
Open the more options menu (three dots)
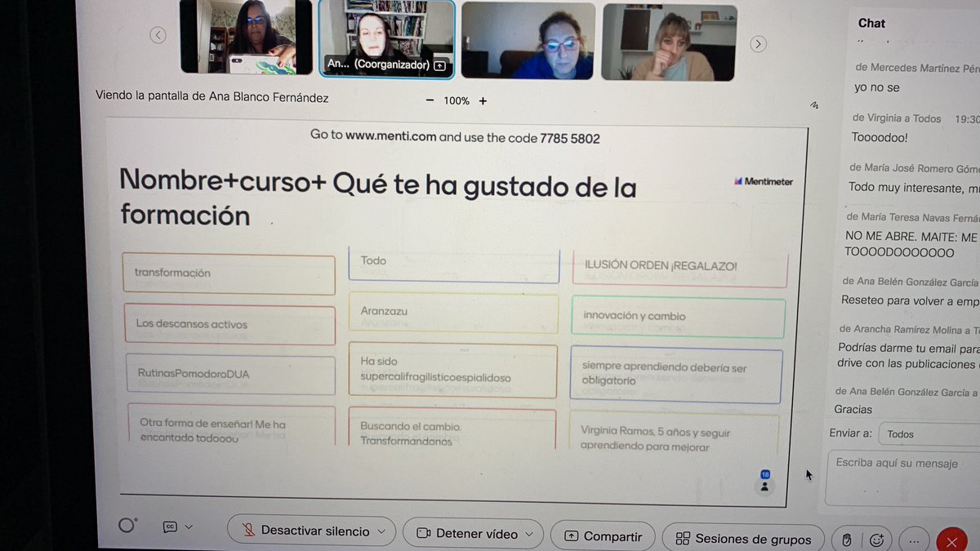[x=914, y=540]
